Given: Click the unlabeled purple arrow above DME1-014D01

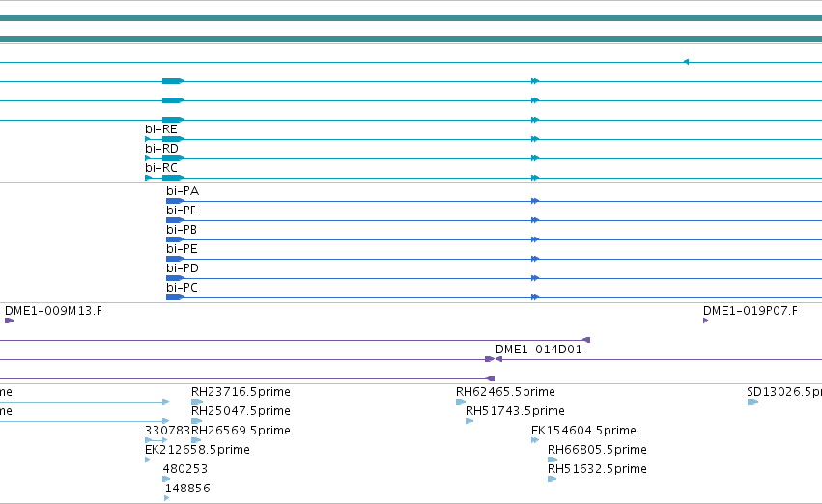Looking at the screenshot, I should point(586,340).
